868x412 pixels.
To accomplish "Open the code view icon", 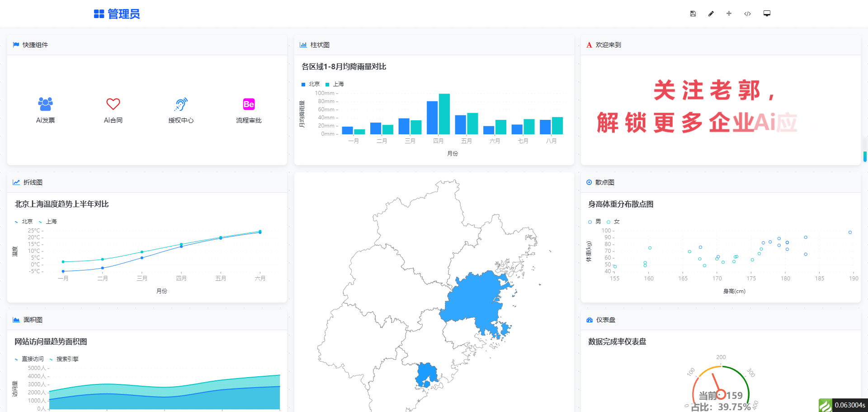I will pyautogui.click(x=747, y=14).
